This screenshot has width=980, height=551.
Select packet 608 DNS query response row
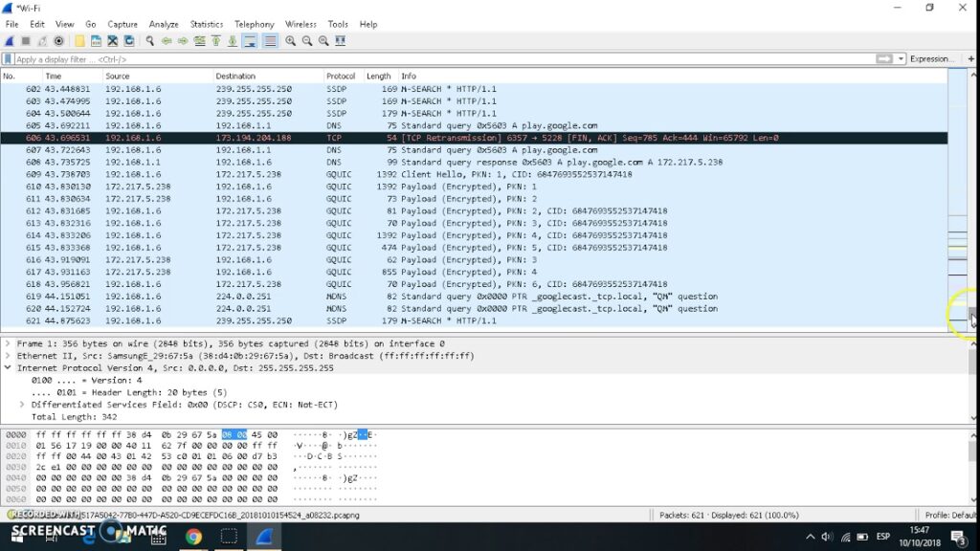coord(474,163)
